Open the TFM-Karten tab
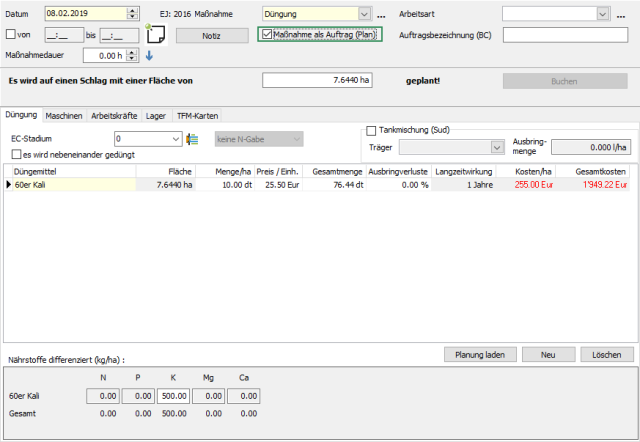 197,116
